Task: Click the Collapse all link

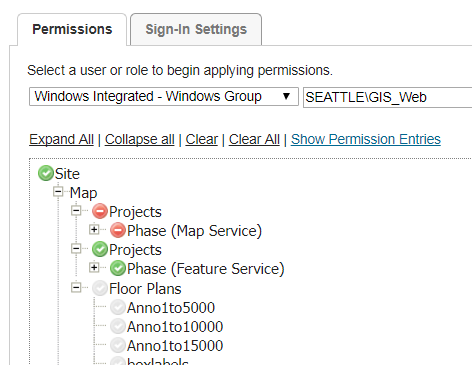Action: point(140,139)
